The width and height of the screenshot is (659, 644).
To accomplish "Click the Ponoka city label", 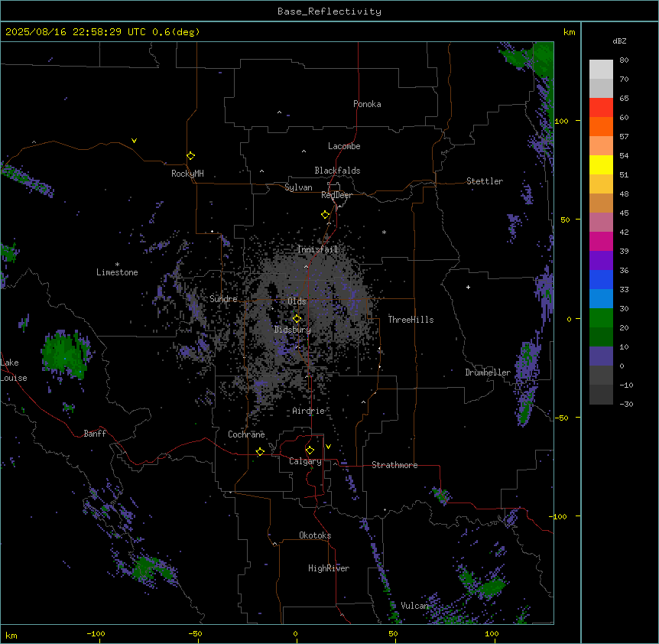I will pyautogui.click(x=367, y=104).
